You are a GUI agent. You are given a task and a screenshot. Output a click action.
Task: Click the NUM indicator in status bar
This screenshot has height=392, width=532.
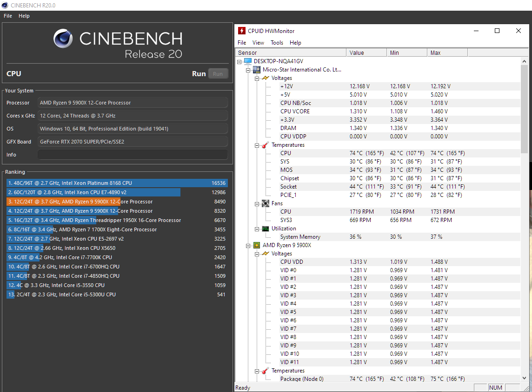pyautogui.click(x=496, y=388)
